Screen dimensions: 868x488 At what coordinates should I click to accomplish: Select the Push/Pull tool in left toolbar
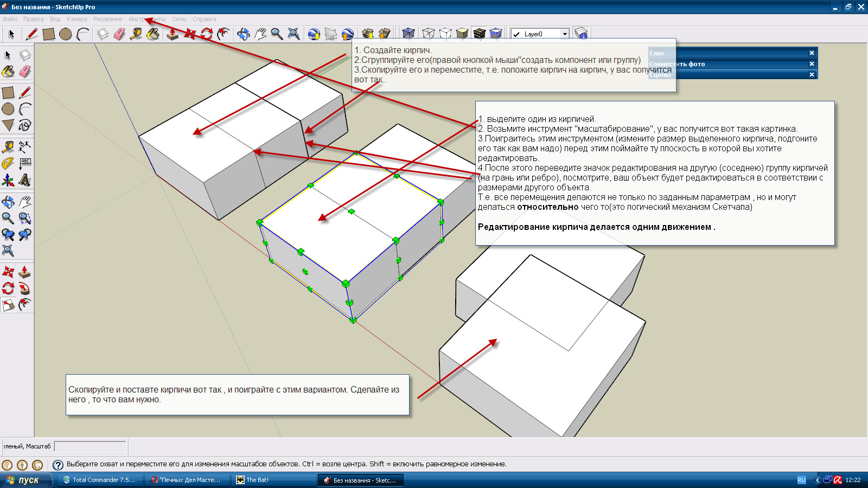click(24, 272)
